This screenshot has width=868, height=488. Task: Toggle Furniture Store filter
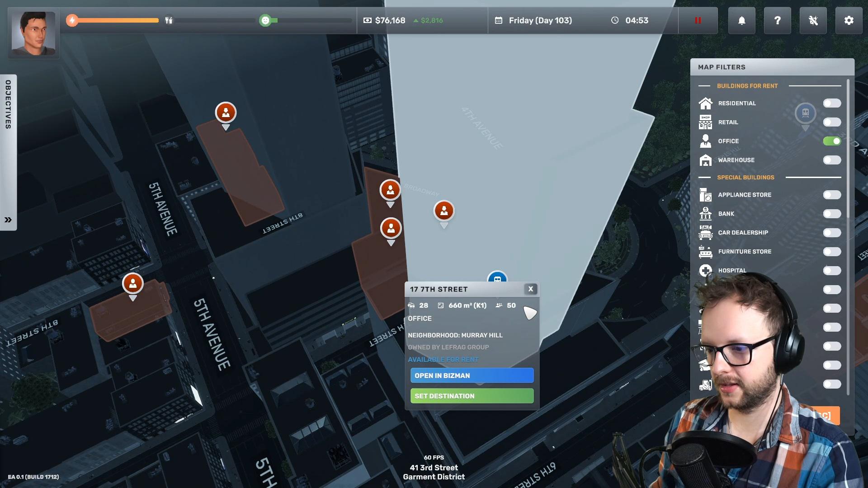[832, 252]
